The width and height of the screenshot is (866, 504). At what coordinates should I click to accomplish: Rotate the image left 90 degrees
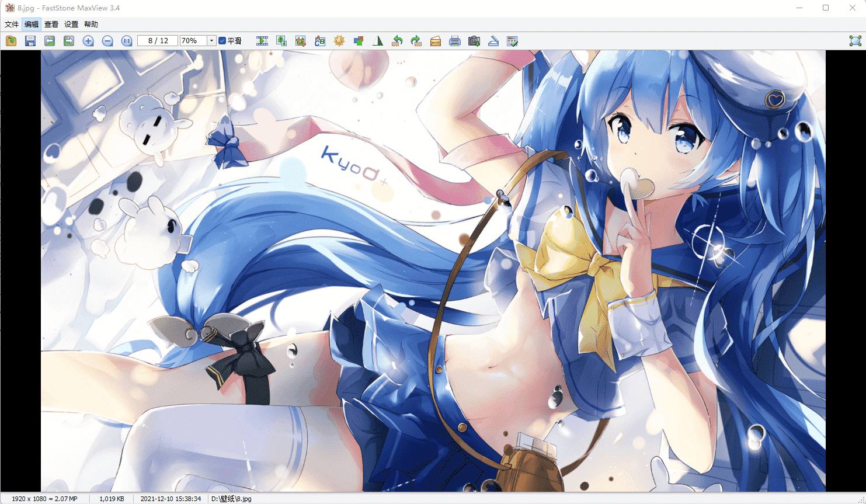point(397,41)
